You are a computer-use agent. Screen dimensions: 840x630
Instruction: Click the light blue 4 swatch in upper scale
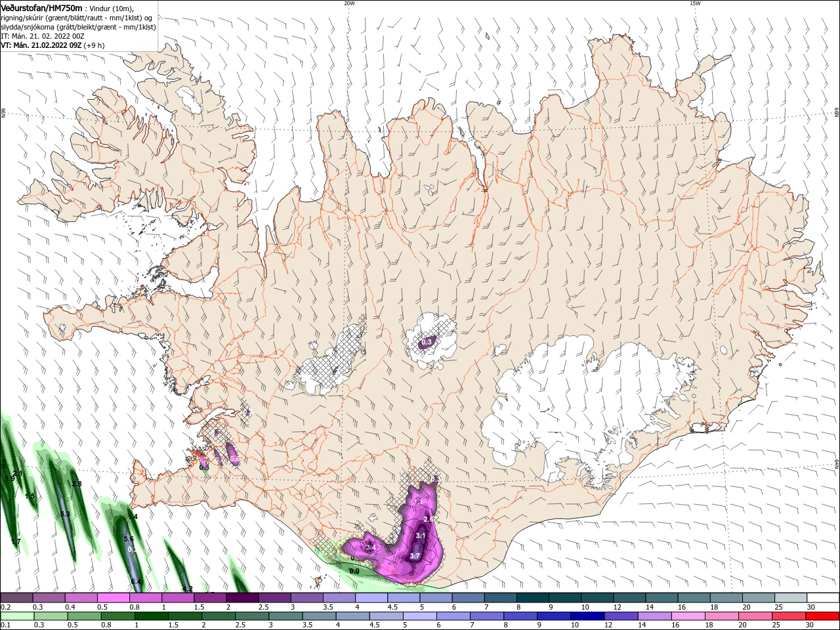[x=371, y=597]
